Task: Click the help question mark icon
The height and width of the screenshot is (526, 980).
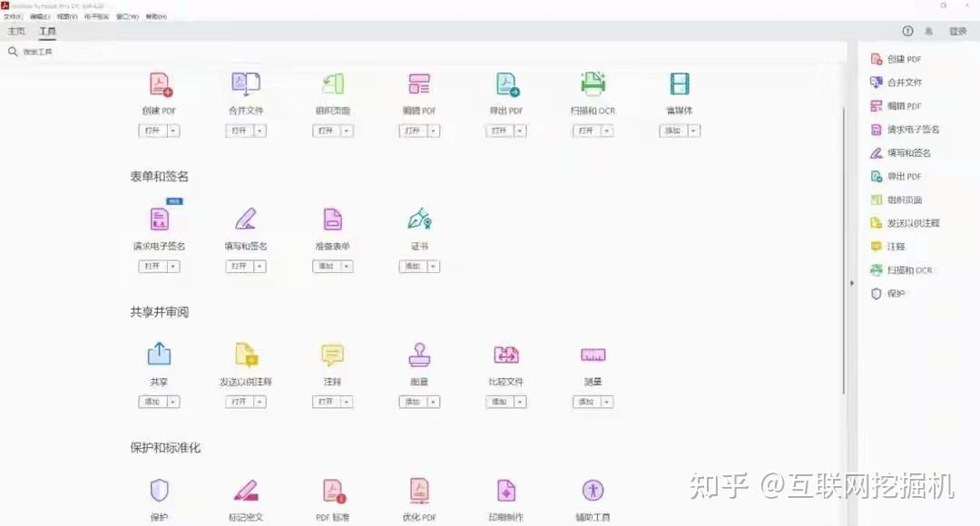Action: (x=907, y=31)
